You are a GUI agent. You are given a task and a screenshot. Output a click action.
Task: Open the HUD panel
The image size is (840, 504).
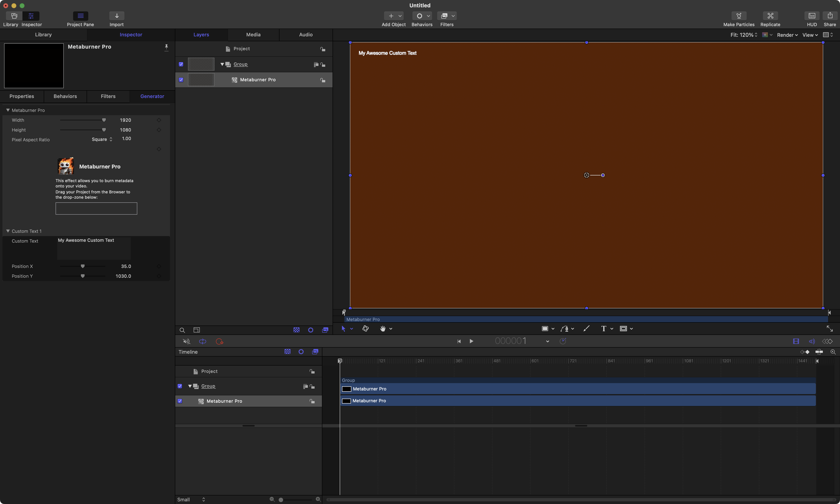click(811, 16)
